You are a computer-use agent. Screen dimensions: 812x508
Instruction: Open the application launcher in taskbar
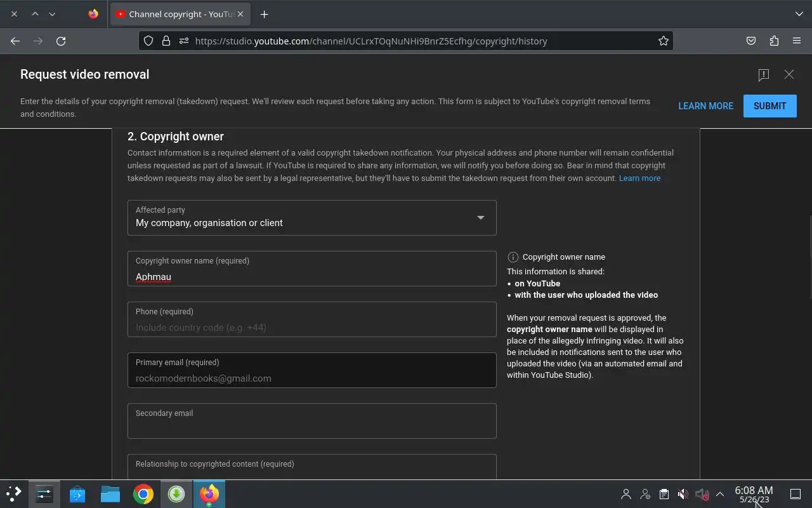(x=14, y=494)
